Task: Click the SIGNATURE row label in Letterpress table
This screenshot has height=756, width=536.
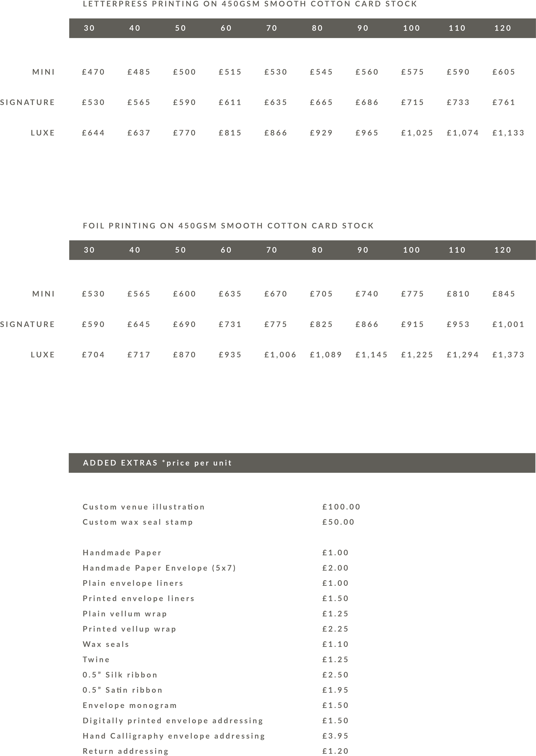Action: 27,102
